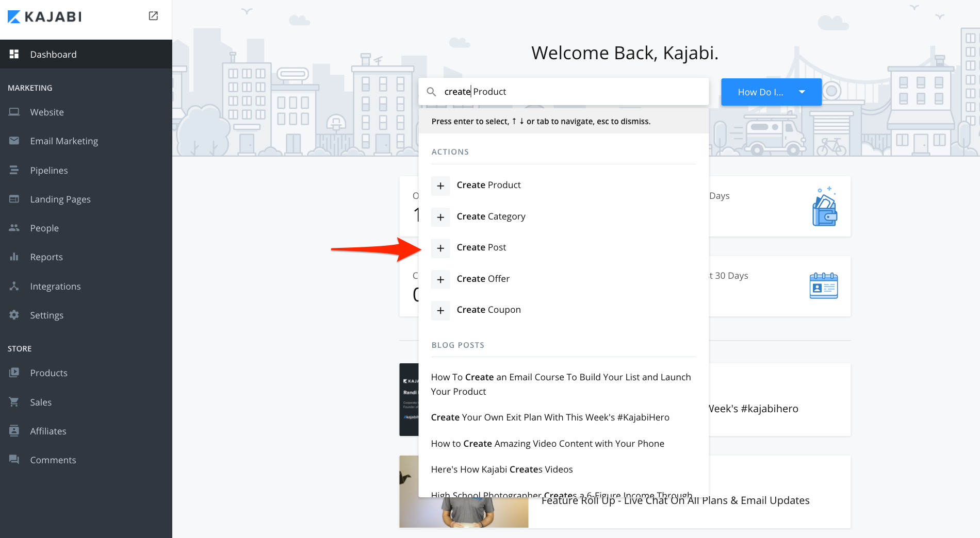Click the People icon in the sidebar
Image resolution: width=980 pixels, height=538 pixels.
[x=14, y=228]
